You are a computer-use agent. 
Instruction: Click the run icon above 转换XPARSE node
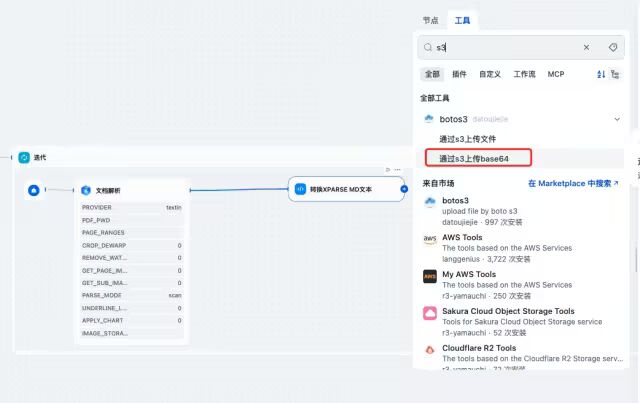coord(388,169)
